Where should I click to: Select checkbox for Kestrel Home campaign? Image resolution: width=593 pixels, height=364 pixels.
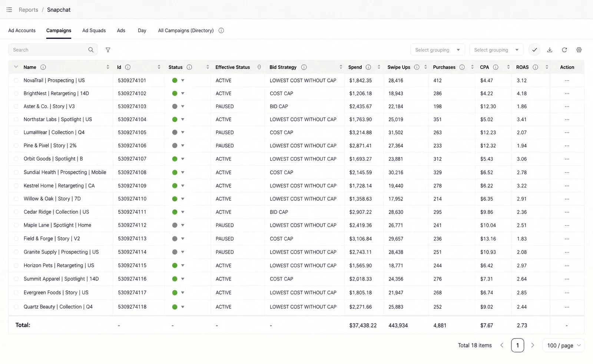[x=16, y=186]
